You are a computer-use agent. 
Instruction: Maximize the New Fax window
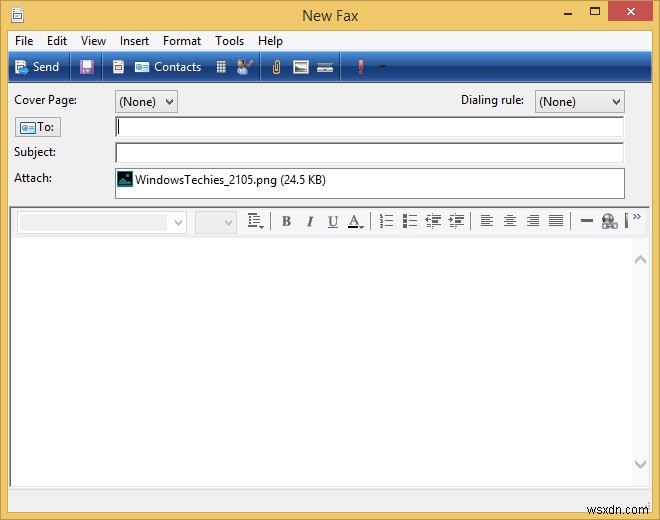coord(595,12)
